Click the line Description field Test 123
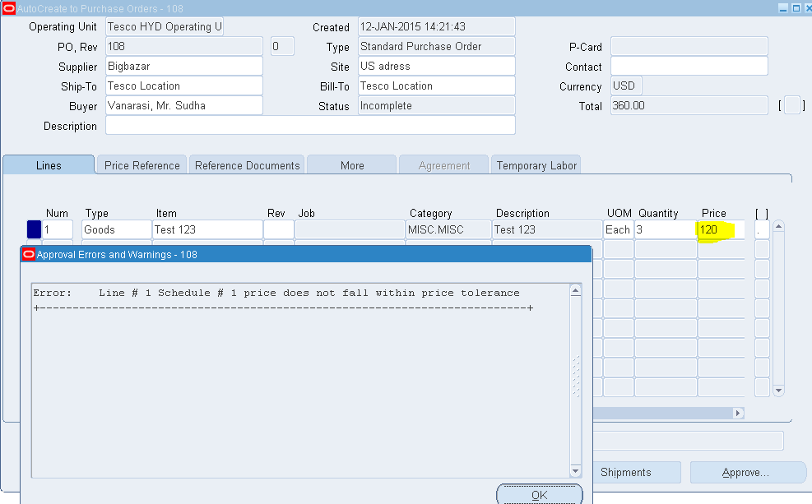Screen dimensions: 812x504 tap(547, 229)
